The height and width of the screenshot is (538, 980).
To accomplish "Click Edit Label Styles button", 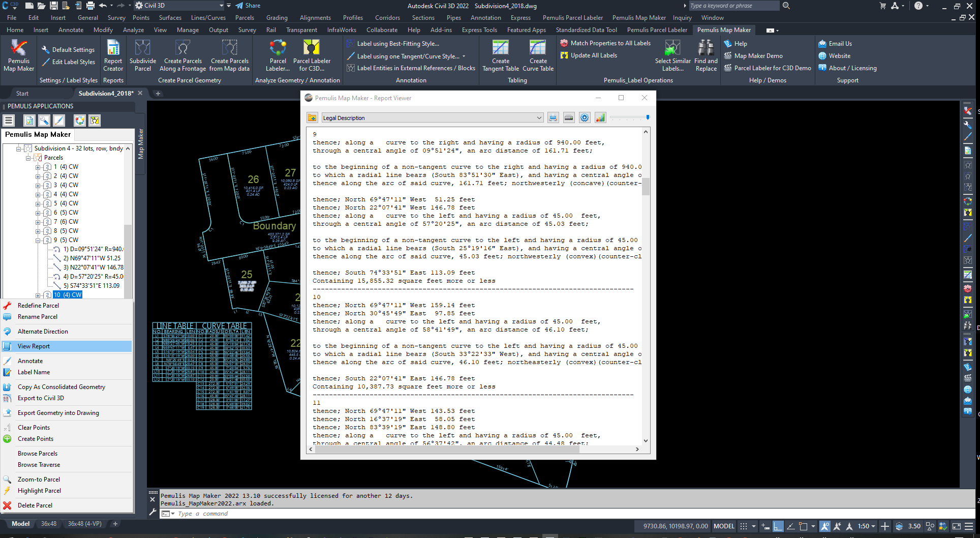I will coord(68,62).
